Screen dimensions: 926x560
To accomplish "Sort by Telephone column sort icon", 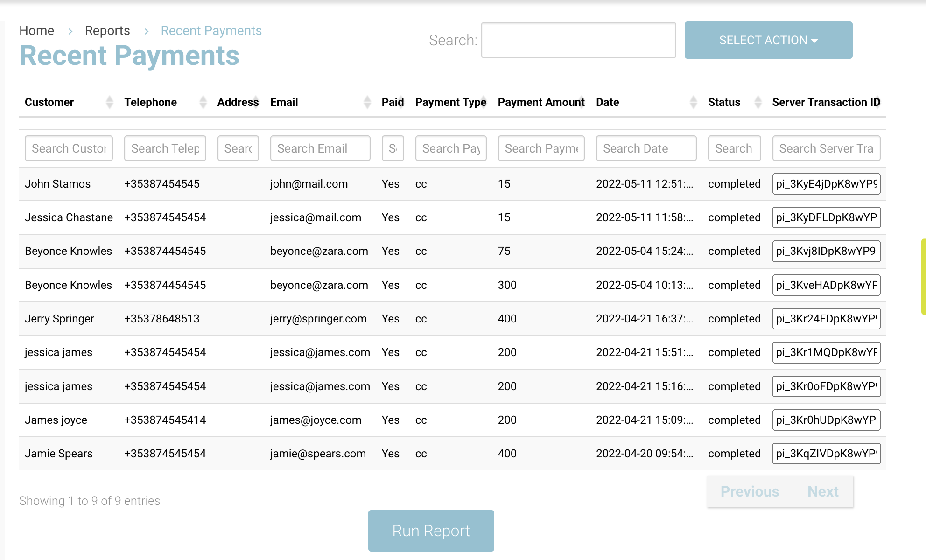I will (x=203, y=102).
